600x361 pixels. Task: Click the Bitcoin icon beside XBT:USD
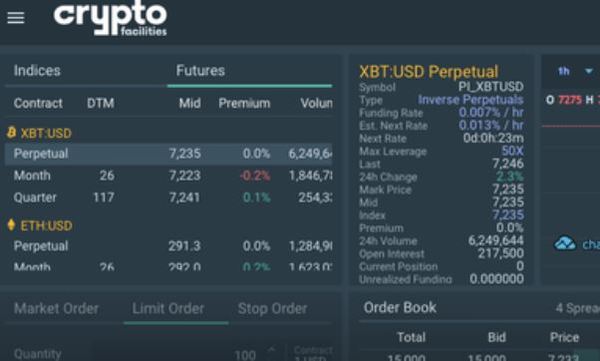pyautogui.click(x=11, y=132)
